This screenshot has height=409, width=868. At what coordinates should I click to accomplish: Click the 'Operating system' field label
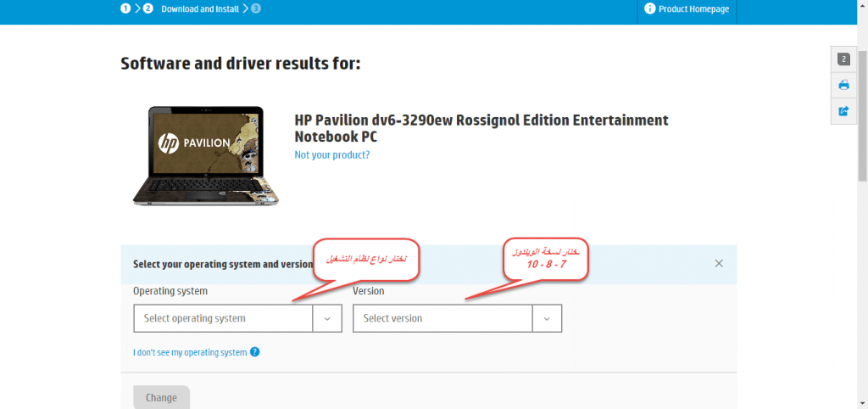click(170, 290)
